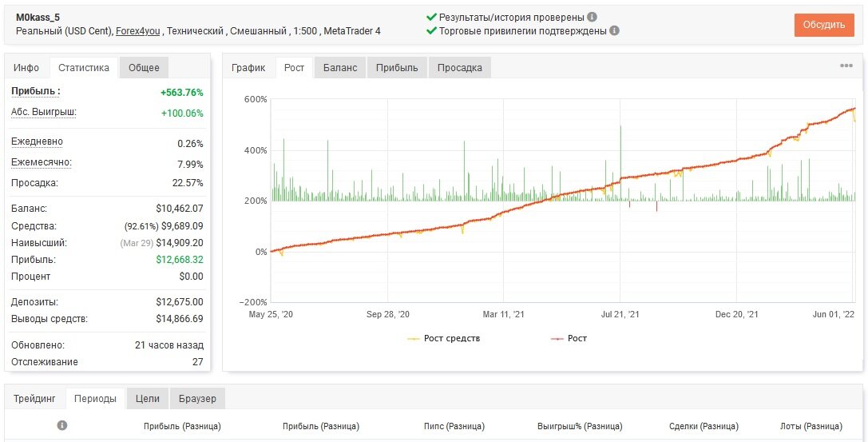Click info icon beside trading privileges confirmed
This screenshot has height=442, width=868.
pos(614,31)
